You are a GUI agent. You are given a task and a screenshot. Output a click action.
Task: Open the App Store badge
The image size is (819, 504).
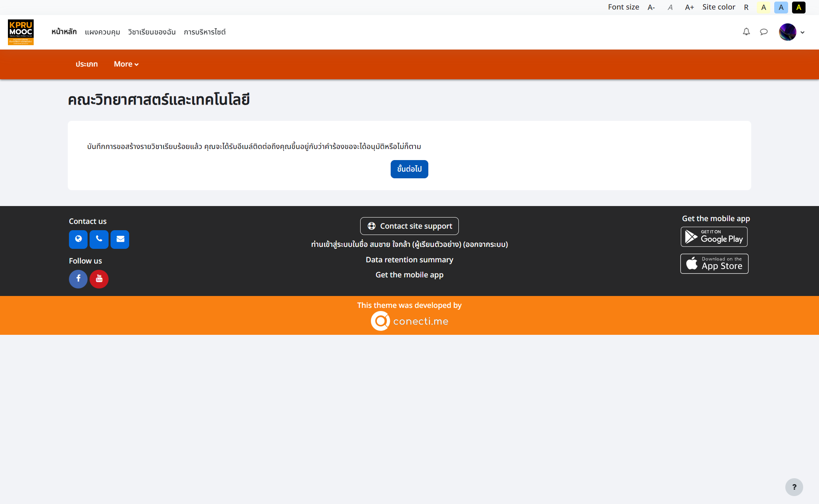pos(714,263)
